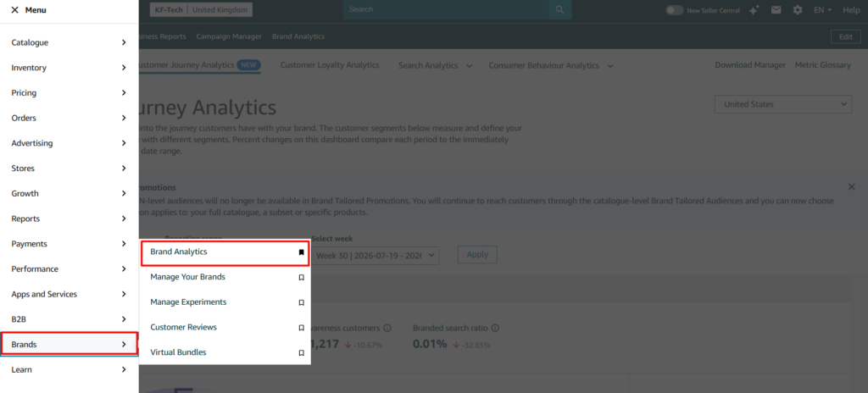The height and width of the screenshot is (393, 868).
Task: Open Apps and Services menu item
Action: pyautogui.click(x=70, y=295)
